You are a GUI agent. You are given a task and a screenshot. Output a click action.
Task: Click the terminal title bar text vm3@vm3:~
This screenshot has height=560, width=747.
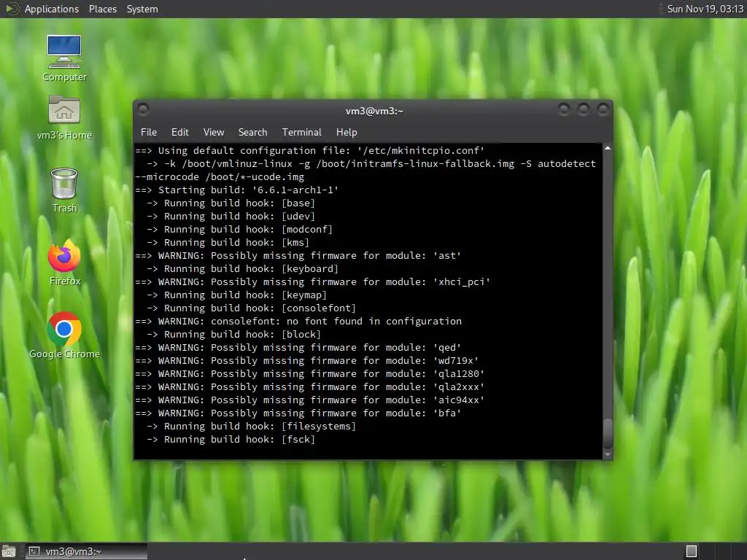(x=374, y=111)
